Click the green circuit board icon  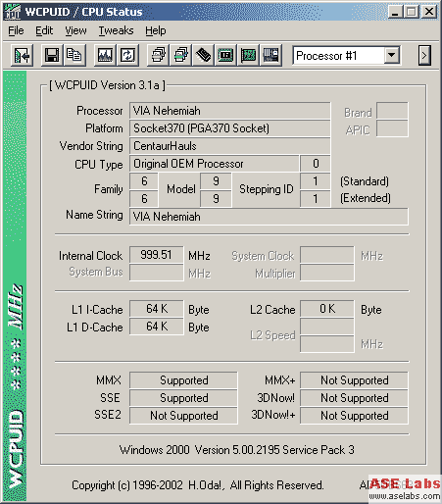pyautogui.click(x=248, y=55)
